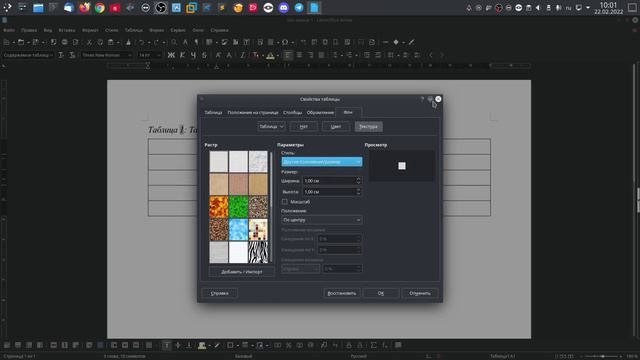Select the Цвет background button

point(336,127)
